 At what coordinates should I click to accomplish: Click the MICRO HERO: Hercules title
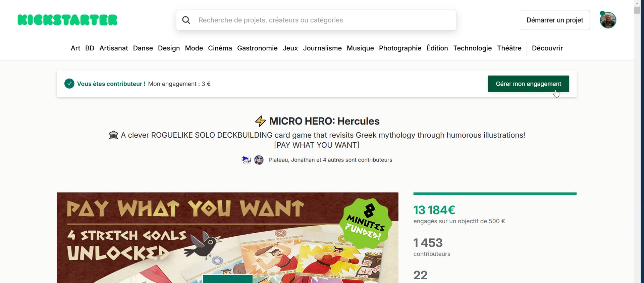pyautogui.click(x=324, y=121)
